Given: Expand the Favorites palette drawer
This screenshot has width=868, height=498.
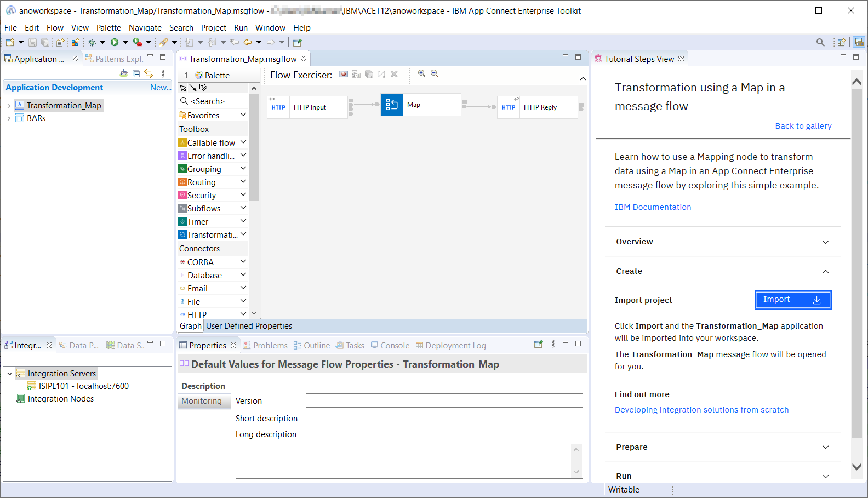Looking at the screenshot, I should tap(243, 115).
